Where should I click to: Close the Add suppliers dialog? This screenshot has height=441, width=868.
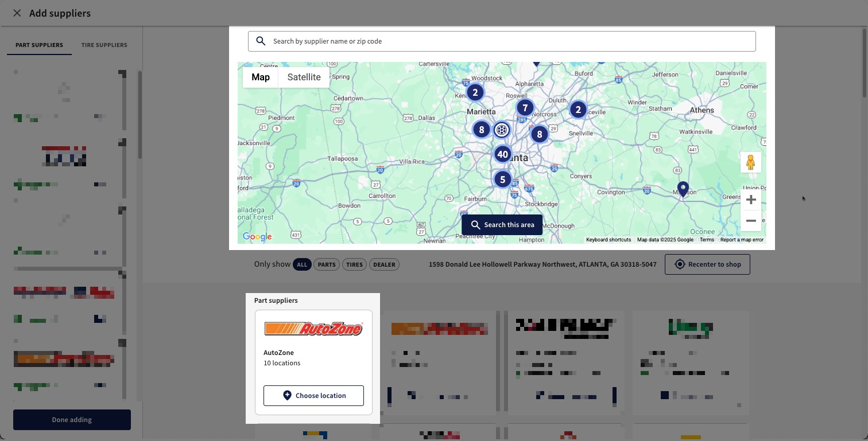(17, 13)
